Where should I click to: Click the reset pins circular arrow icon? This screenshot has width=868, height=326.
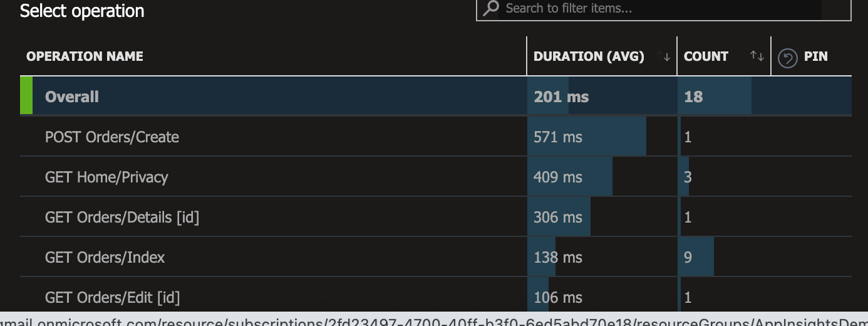point(787,58)
